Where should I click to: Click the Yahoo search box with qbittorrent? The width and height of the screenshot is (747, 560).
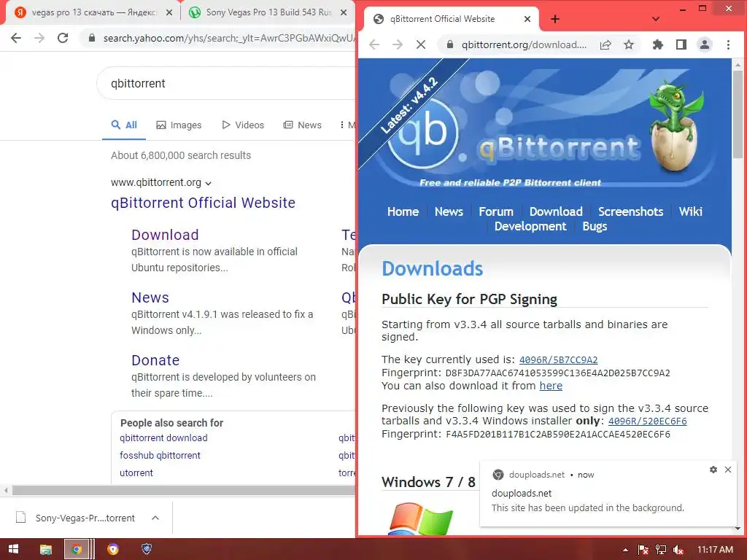pyautogui.click(x=226, y=83)
